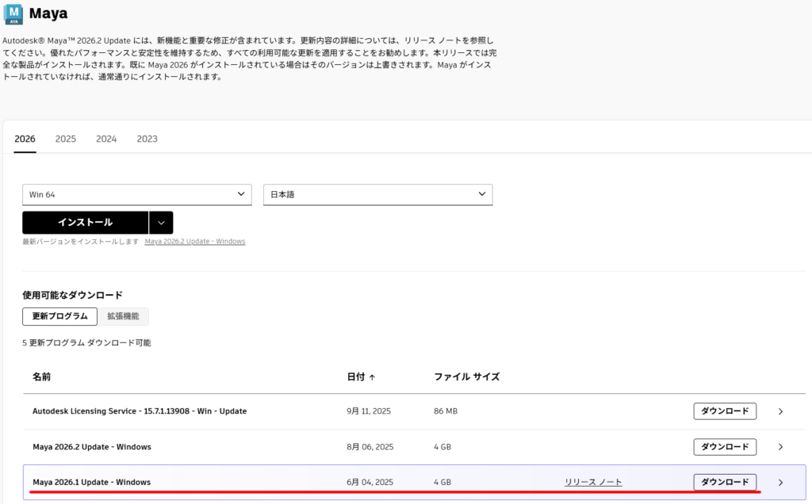This screenshot has width=812, height=504.
Task: Switch to the 拡張機能 filter toggle
Action: click(x=123, y=316)
